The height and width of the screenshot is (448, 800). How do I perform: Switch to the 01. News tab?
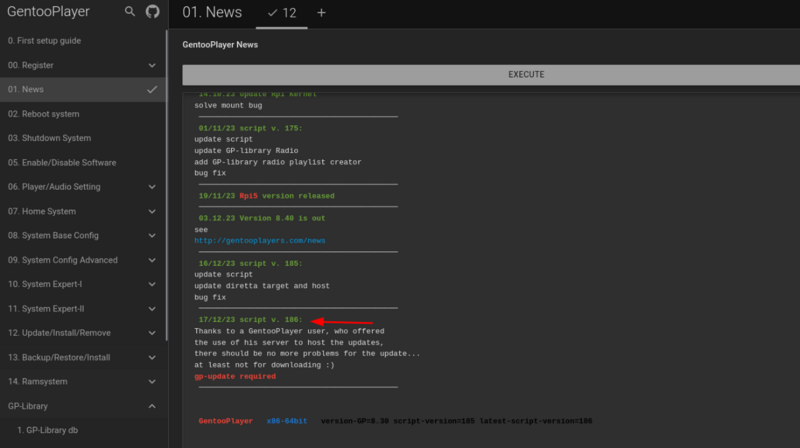[x=212, y=13]
